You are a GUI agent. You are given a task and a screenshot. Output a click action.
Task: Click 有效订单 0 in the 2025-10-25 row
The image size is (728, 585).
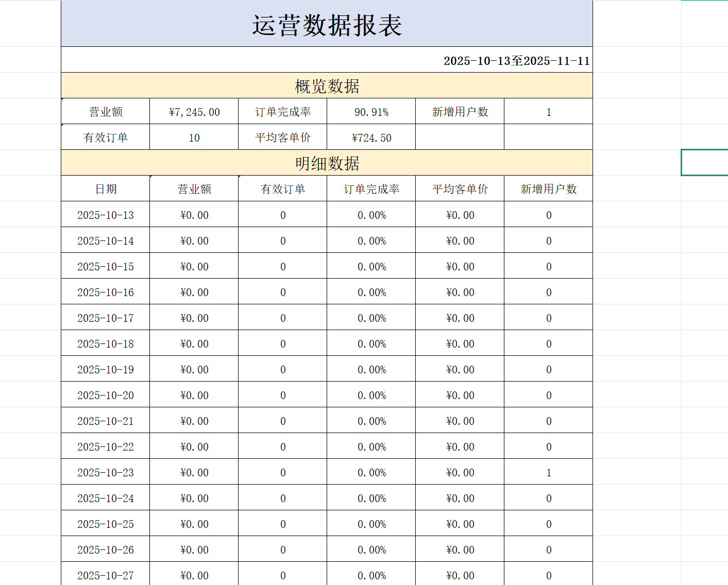pos(283,523)
